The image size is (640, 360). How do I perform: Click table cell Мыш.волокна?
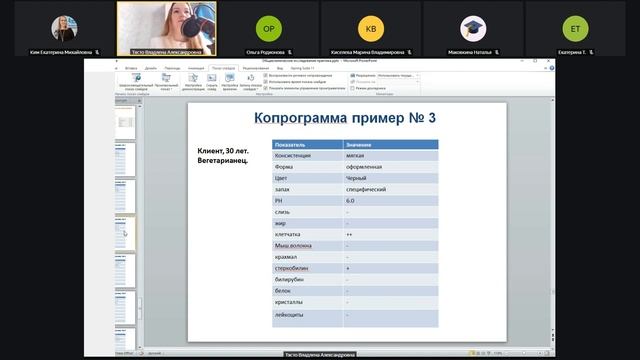click(307, 246)
